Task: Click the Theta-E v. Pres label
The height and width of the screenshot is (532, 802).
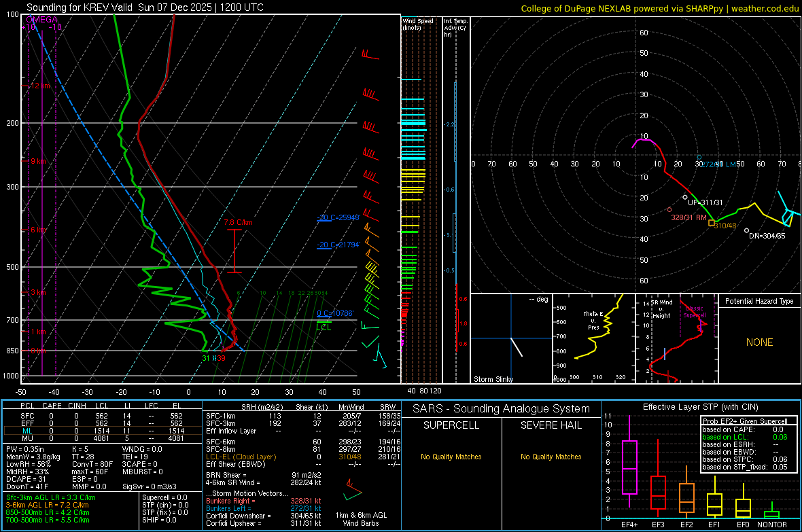Action: (593, 321)
